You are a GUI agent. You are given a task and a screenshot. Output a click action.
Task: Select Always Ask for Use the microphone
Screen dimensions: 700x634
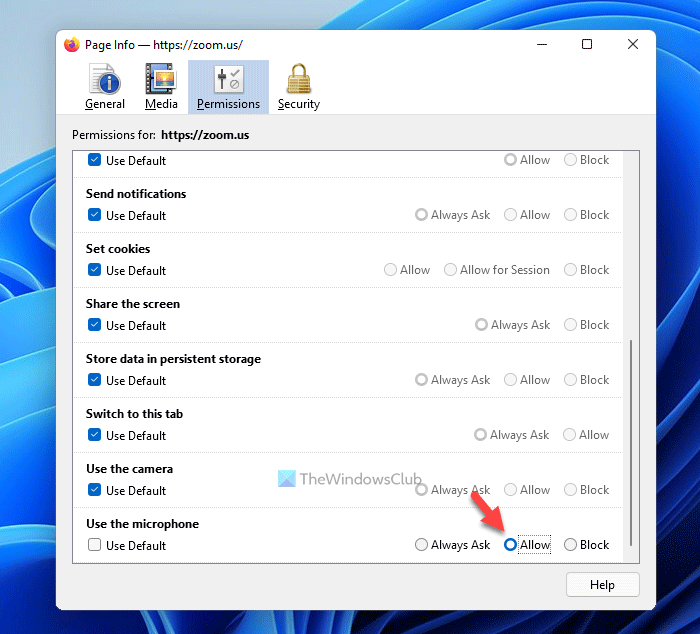point(421,545)
